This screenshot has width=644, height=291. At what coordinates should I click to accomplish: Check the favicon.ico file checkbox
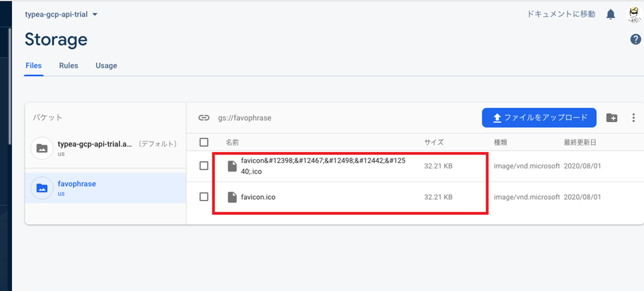(x=204, y=197)
